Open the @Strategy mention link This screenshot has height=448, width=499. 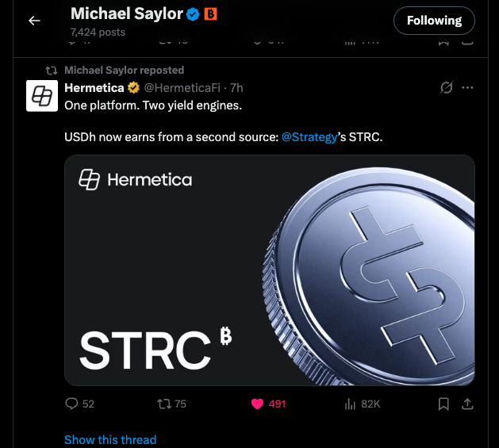(x=309, y=137)
